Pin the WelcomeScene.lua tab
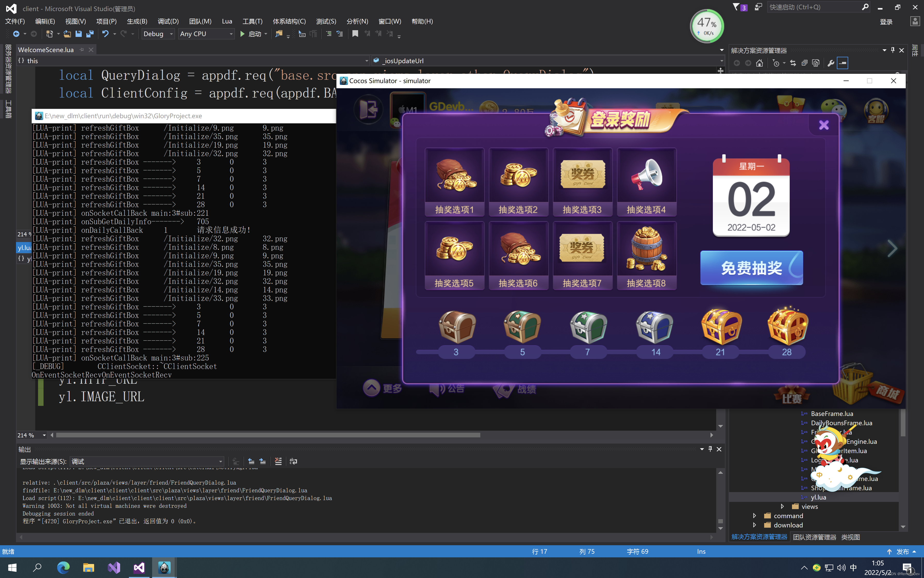 pyautogui.click(x=82, y=50)
